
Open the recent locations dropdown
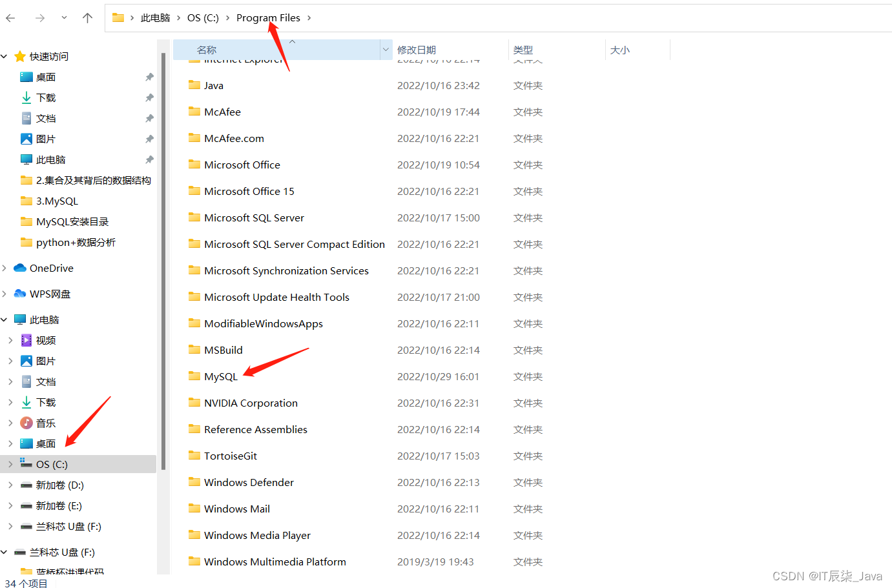point(64,18)
